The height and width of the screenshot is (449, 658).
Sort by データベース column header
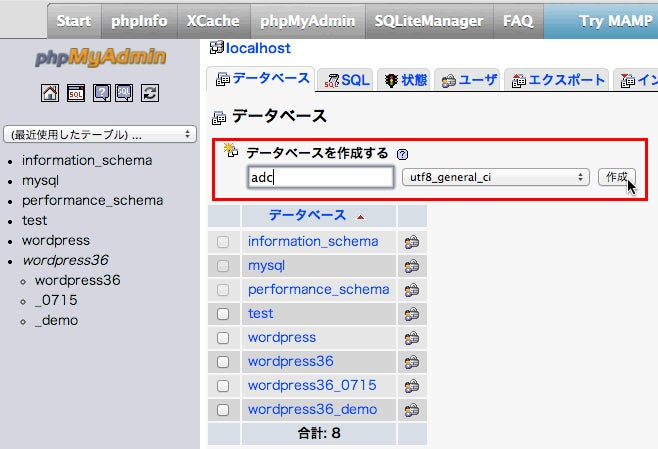pos(307,216)
